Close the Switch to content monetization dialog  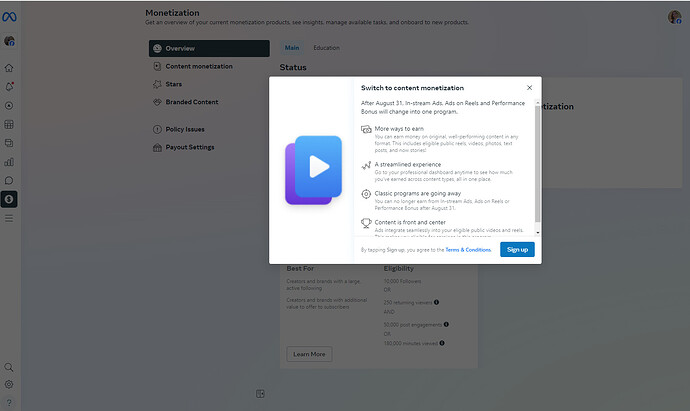(529, 88)
